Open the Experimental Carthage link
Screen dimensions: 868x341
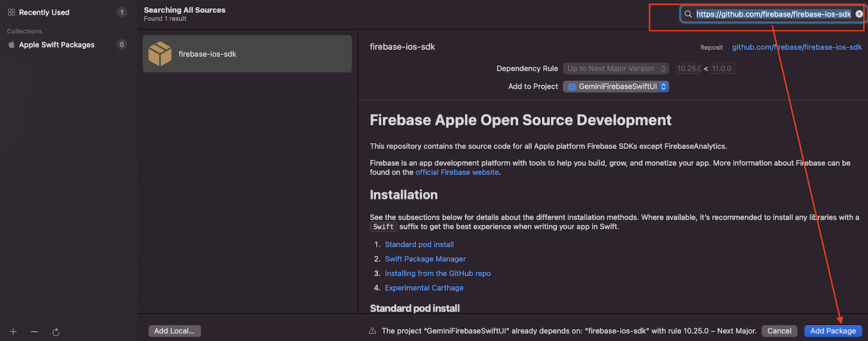(x=424, y=288)
